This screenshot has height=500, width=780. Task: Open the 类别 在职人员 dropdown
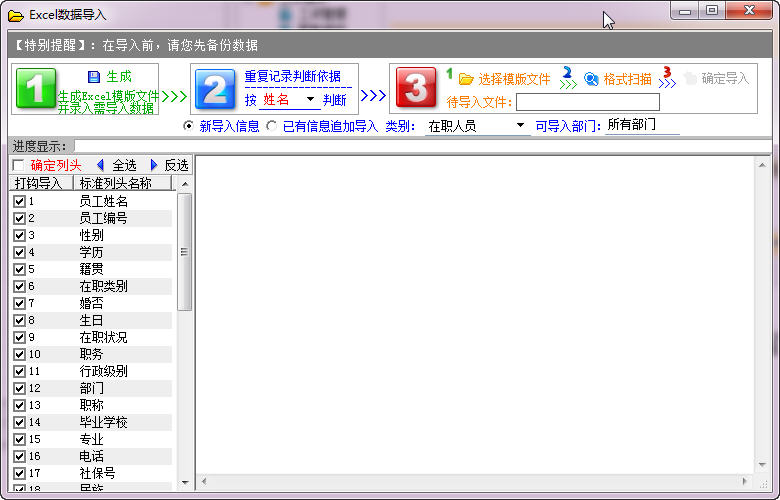pos(520,125)
